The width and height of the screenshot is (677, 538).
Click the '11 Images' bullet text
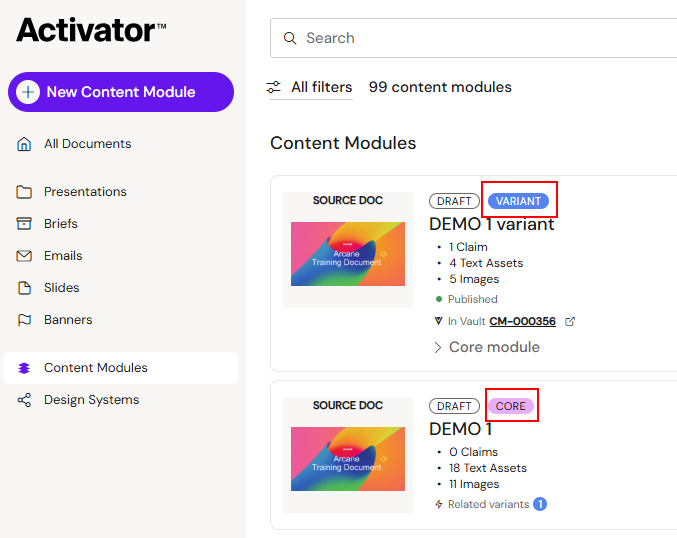click(474, 484)
